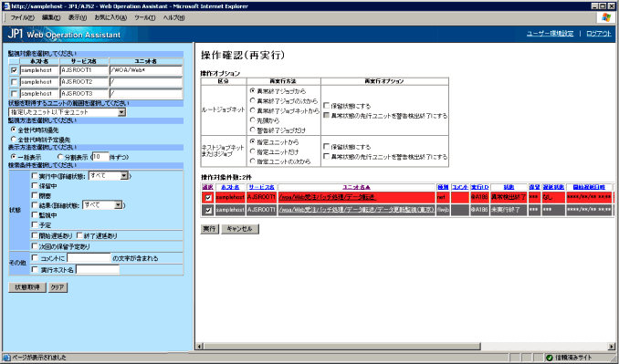Open the ファイル(F) menu
619x364 pixels.
tap(22, 17)
